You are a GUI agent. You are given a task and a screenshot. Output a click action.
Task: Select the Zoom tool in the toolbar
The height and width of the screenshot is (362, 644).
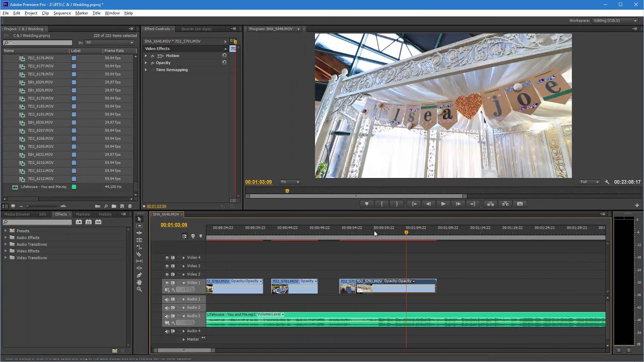point(139,289)
